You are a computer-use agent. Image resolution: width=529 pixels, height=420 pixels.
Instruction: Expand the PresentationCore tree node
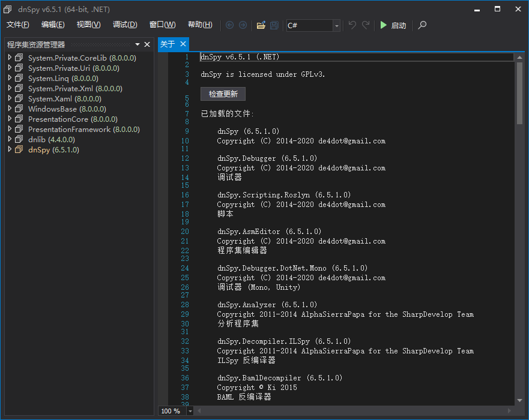(10, 119)
